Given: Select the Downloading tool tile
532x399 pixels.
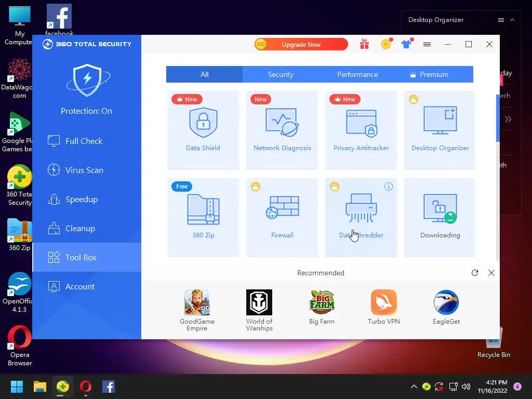Looking at the screenshot, I should [440, 218].
